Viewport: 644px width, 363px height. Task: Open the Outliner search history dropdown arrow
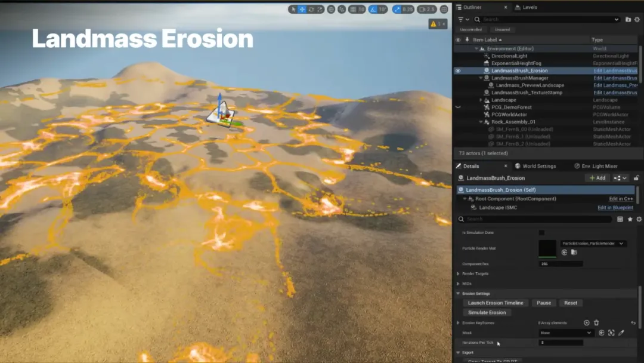(617, 19)
